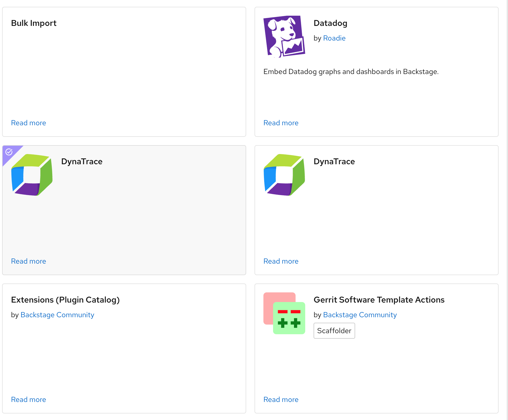Open Backstage Community link under Extensions
The width and height of the screenshot is (508, 420).
coord(57,315)
